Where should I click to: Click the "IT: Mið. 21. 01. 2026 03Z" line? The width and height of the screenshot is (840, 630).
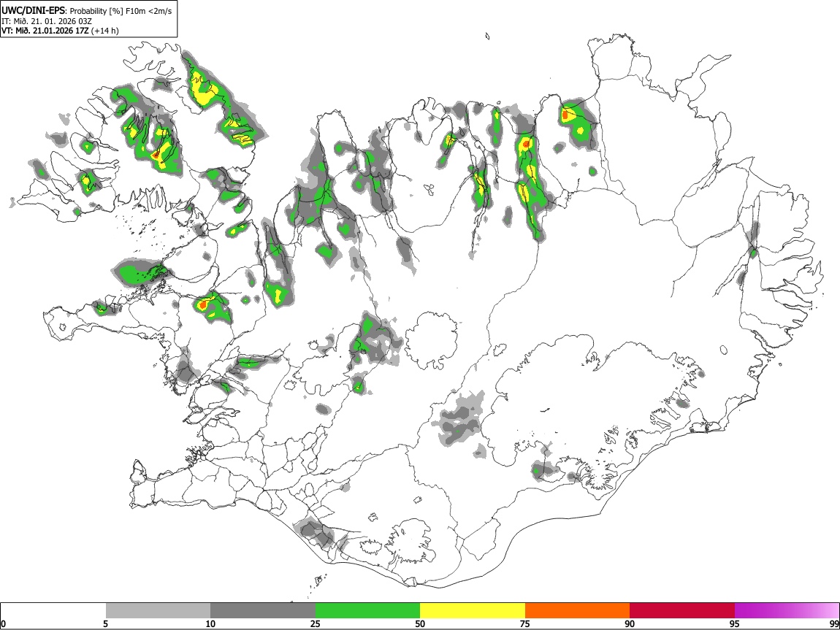(47, 21)
